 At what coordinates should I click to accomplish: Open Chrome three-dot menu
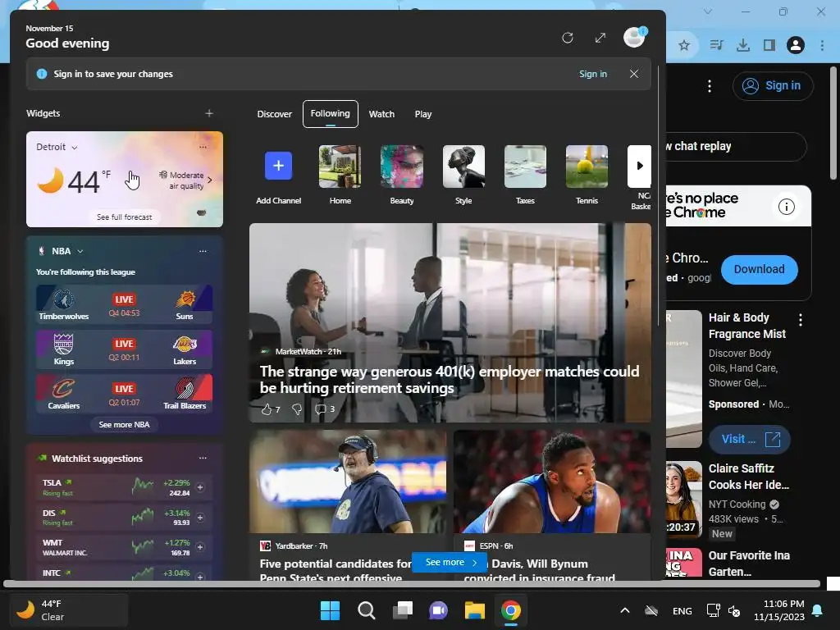pyautogui.click(x=822, y=45)
